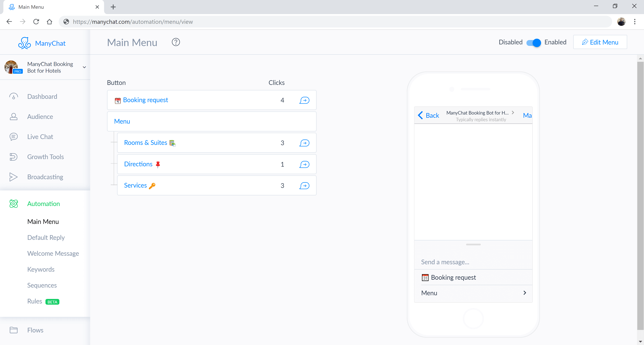The image size is (644, 345).
Task: Go to Audience section
Action: point(40,117)
